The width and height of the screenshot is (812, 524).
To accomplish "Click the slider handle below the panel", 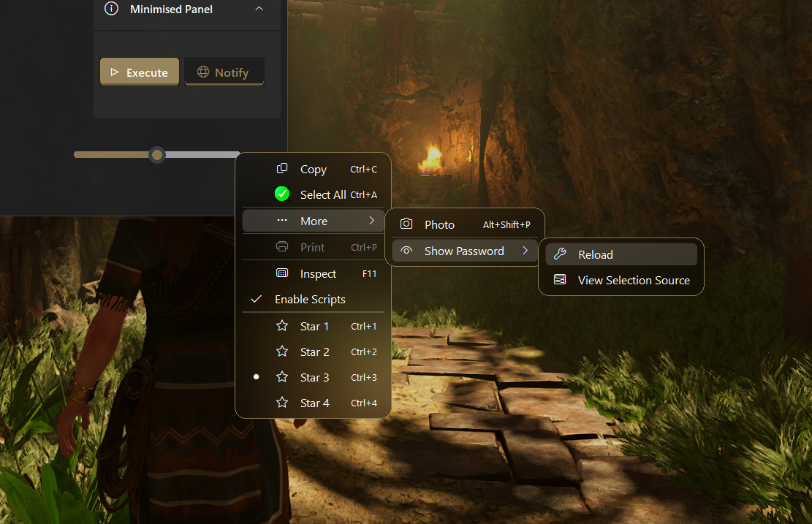I will (x=156, y=154).
